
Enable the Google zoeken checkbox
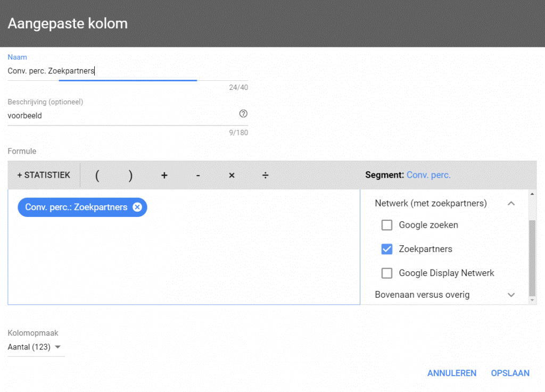pyautogui.click(x=387, y=225)
